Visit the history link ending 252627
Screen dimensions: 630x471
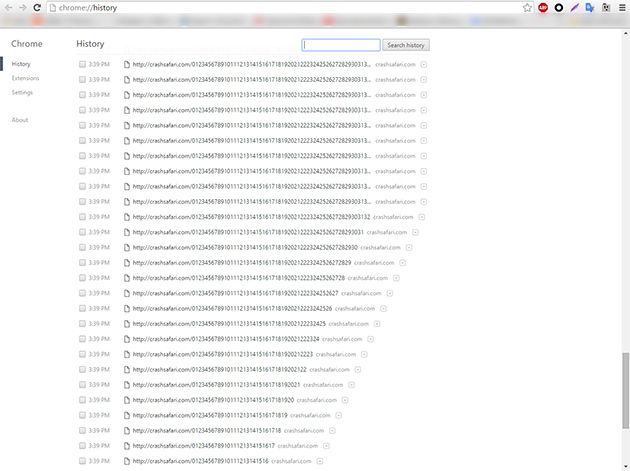235,293
